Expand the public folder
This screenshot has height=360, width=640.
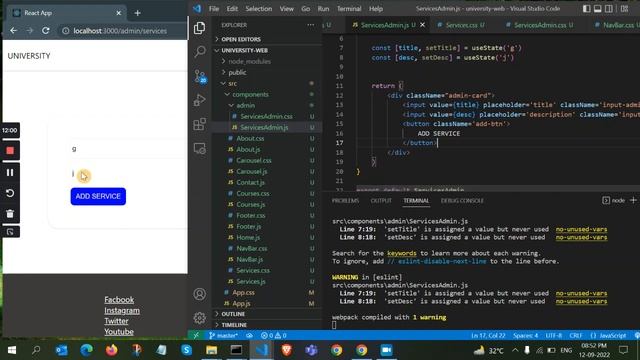(237, 72)
